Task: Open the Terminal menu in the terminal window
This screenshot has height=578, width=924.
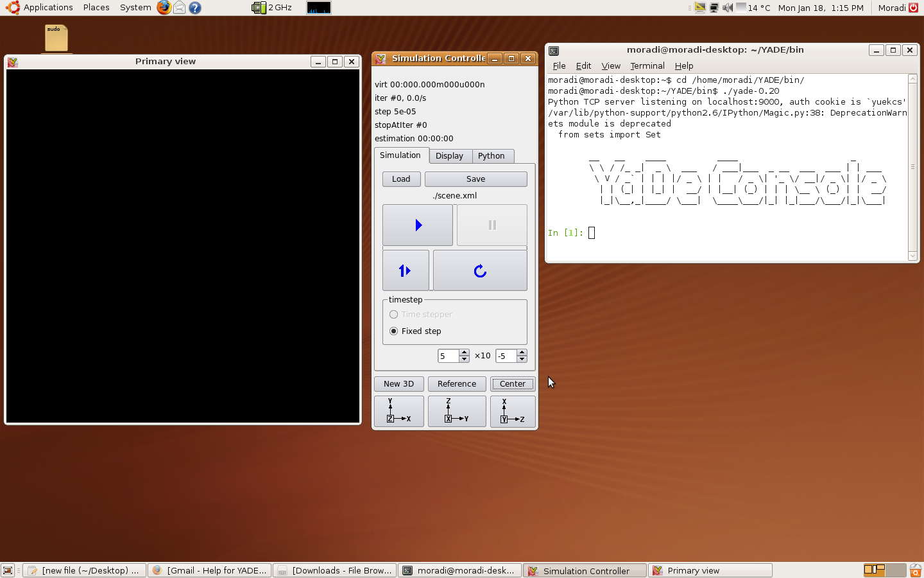Action: pos(647,66)
